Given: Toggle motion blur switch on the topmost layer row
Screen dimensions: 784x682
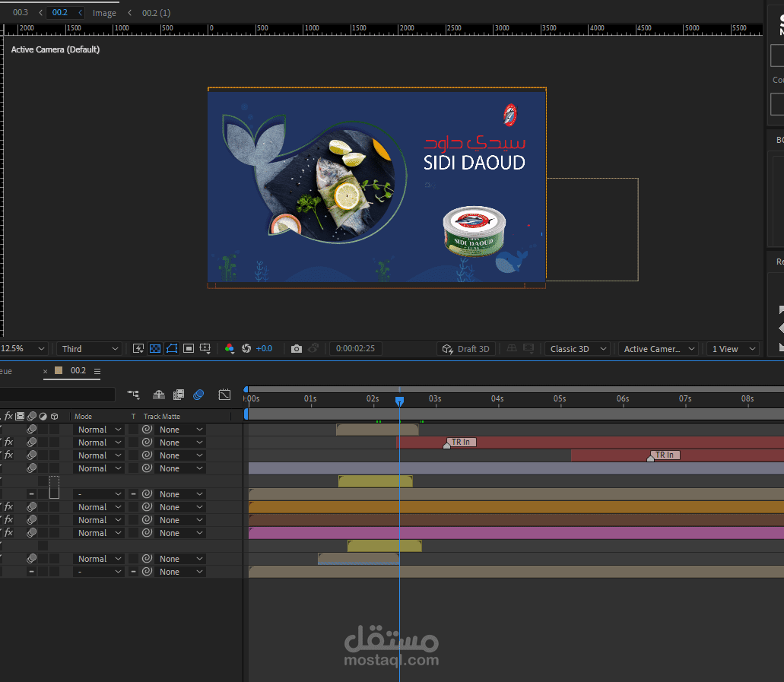Looking at the screenshot, I should [x=31, y=429].
